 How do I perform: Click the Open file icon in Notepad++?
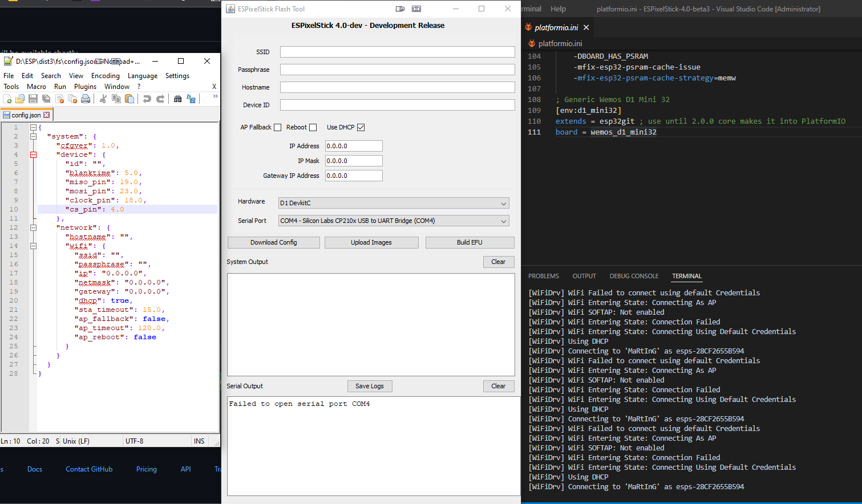click(x=20, y=99)
